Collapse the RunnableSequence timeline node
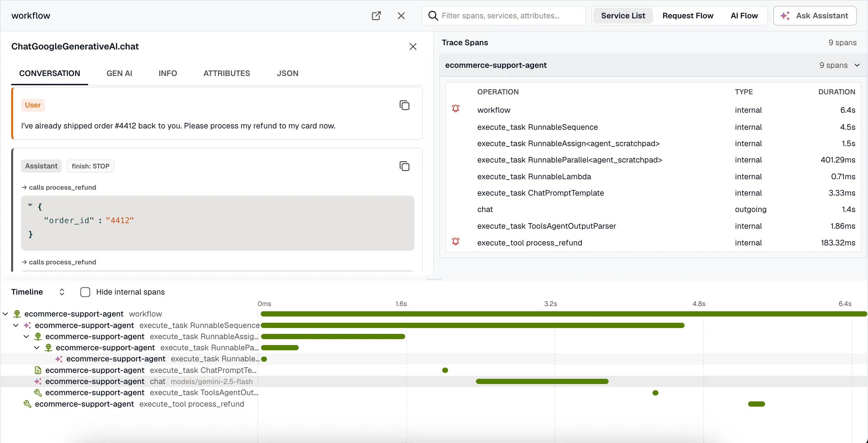This screenshot has height=443, width=868. tap(16, 325)
